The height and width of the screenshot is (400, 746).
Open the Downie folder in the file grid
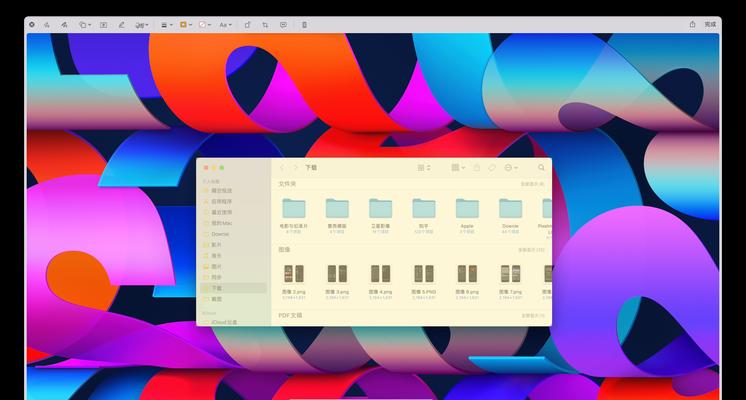pos(510,208)
